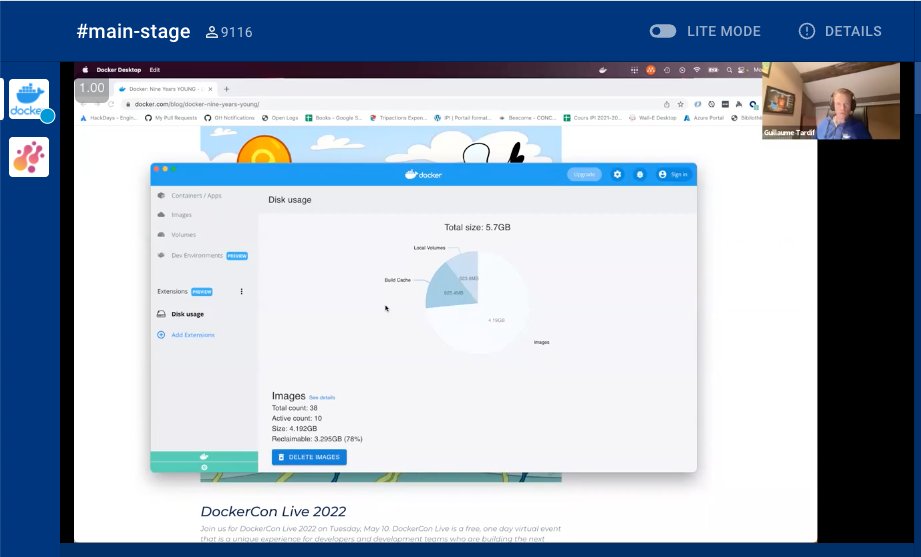
Task: Open the Docker Desktop menu bar item
Action: pos(119,69)
